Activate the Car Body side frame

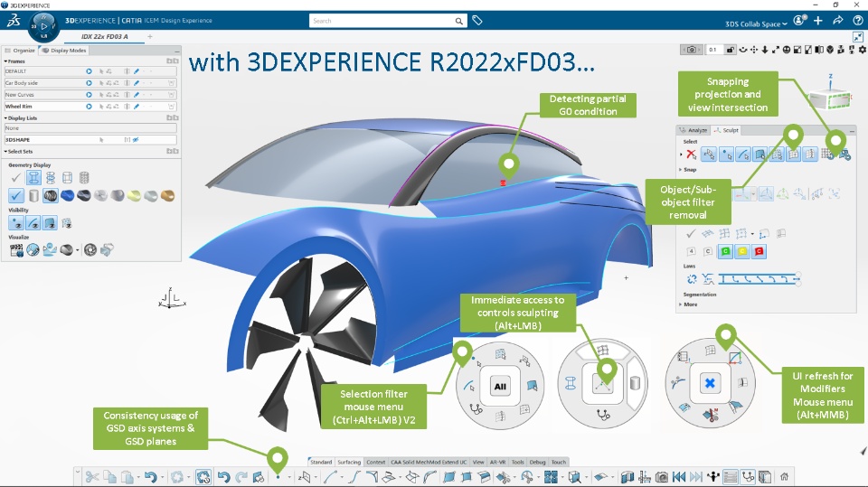point(89,83)
